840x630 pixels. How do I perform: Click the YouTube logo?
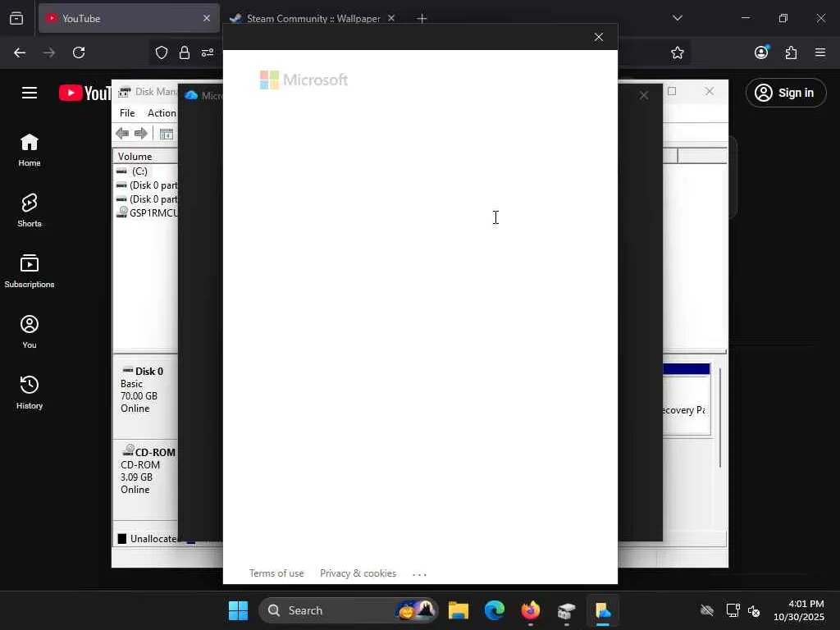tap(85, 93)
